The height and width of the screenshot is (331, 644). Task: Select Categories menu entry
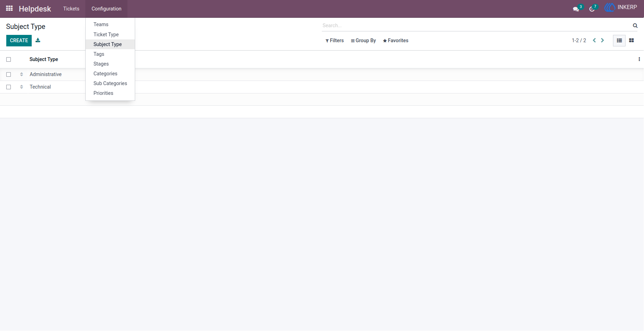(x=110, y=74)
